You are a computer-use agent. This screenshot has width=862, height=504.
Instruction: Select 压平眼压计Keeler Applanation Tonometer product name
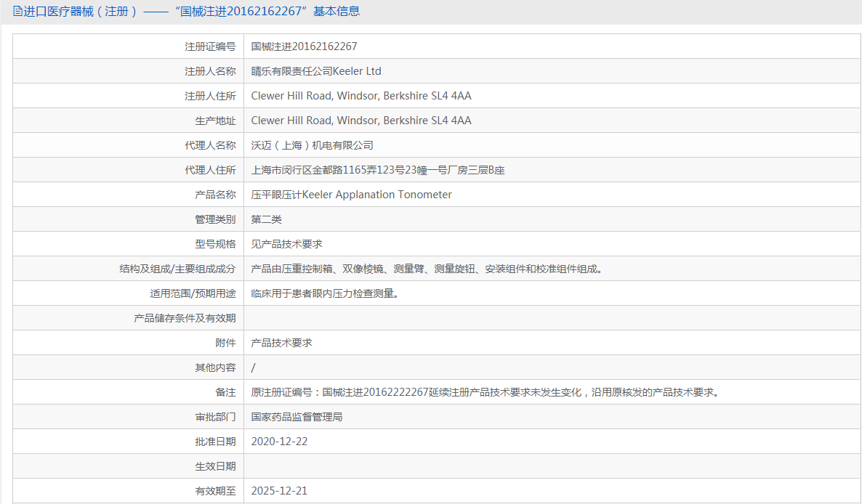(x=351, y=195)
